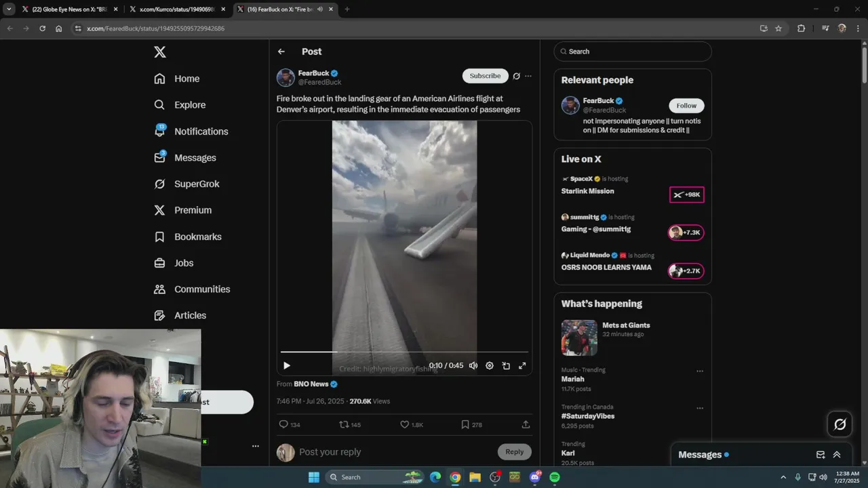This screenshot has width=868, height=488.
Task: Open Jobs in the sidebar
Action: click(174, 263)
